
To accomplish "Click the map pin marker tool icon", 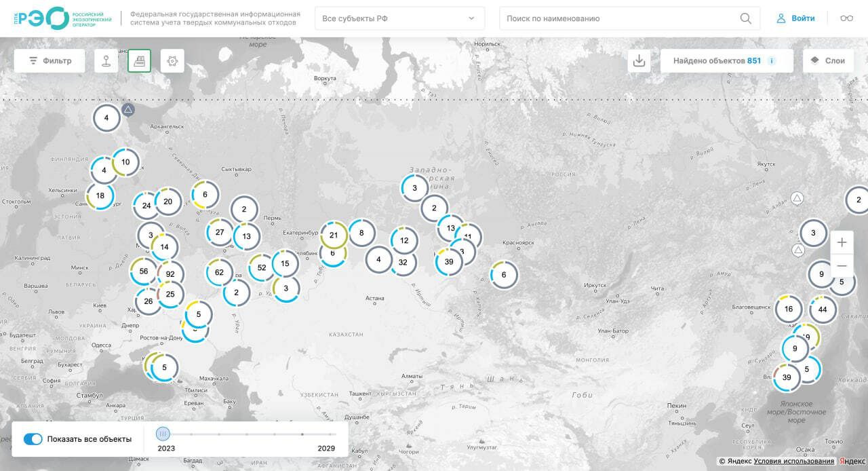I will coord(106,61).
